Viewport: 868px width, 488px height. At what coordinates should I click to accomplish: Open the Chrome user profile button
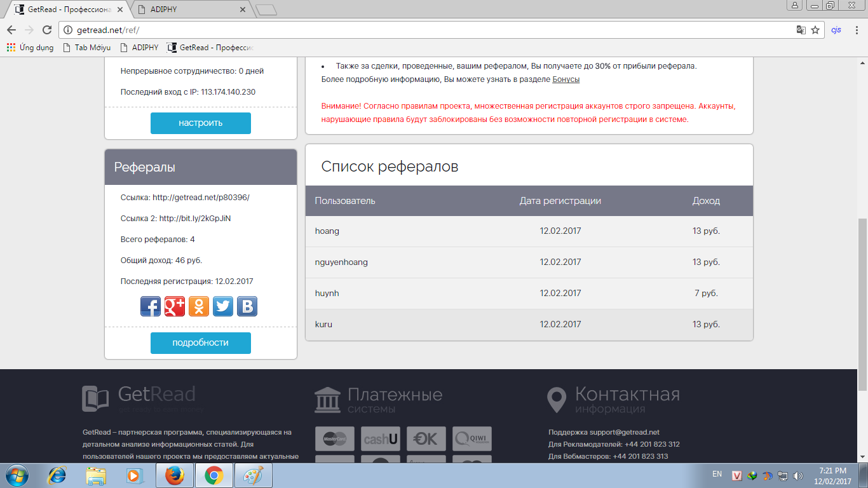click(795, 5)
